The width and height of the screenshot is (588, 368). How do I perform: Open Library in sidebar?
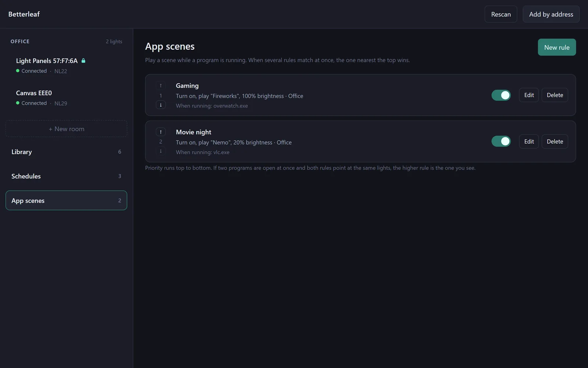pos(66,152)
